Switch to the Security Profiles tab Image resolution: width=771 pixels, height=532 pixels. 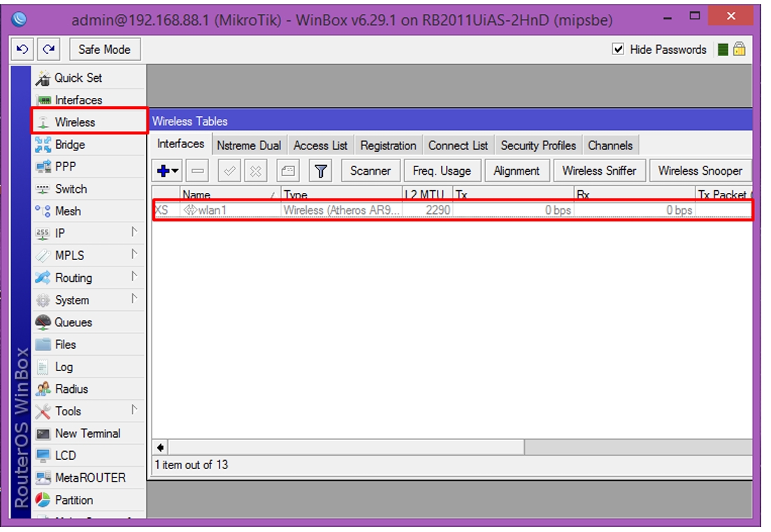[x=538, y=145]
